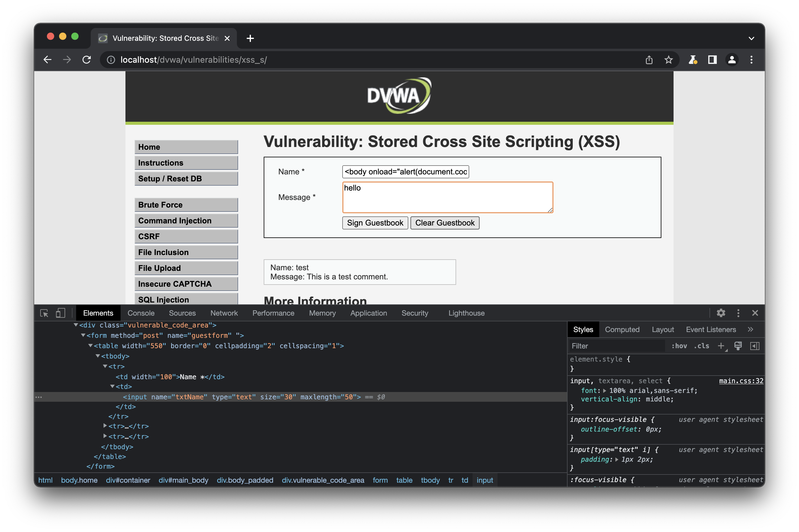Click the browser reload icon
Screen dimensions: 799x532
[x=86, y=60]
